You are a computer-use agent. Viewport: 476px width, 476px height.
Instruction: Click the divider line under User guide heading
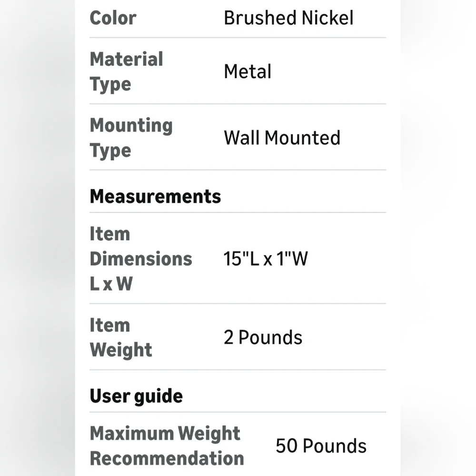[x=238, y=412]
